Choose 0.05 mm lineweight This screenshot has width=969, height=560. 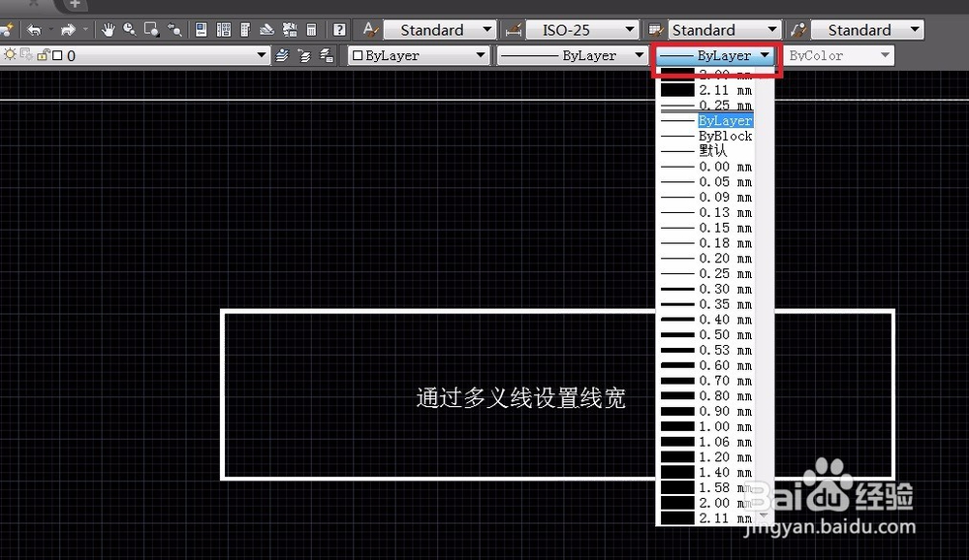coord(707,182)
